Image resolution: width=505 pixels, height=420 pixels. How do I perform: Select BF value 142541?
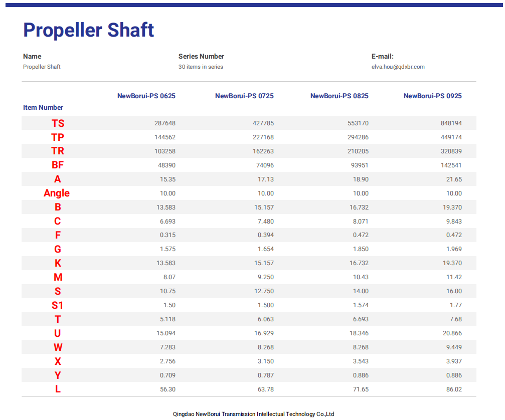click(x=451, y=165)
